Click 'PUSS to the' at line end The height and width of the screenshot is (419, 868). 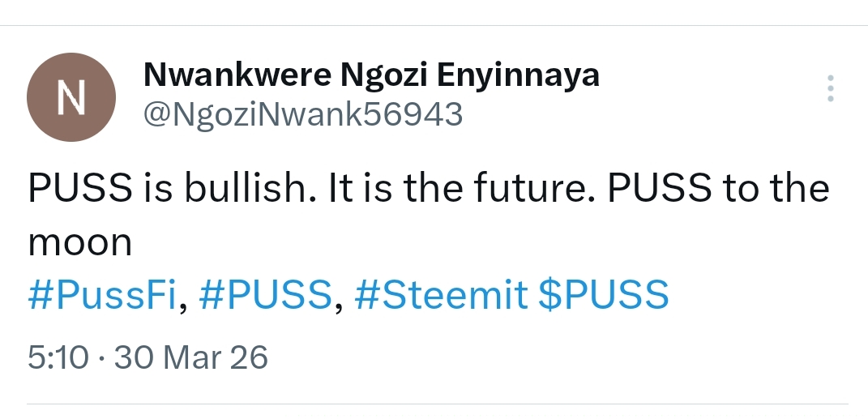[718, 190]
